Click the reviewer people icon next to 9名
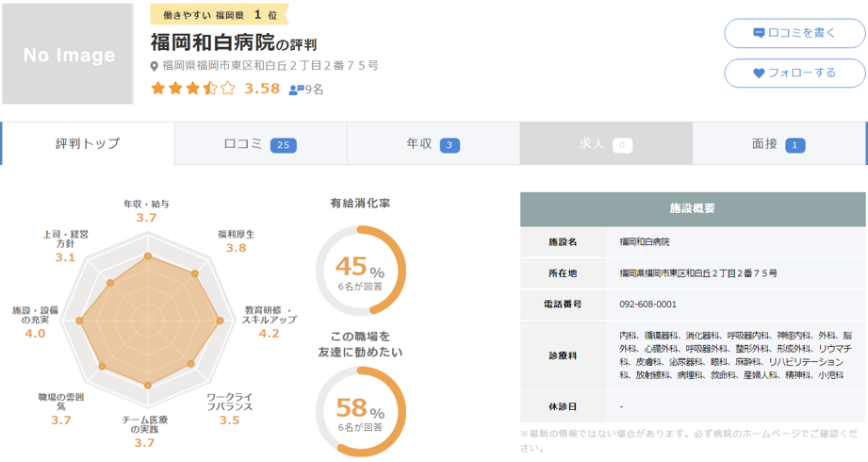The image size is (868, 462). click(x=296, y=90)
